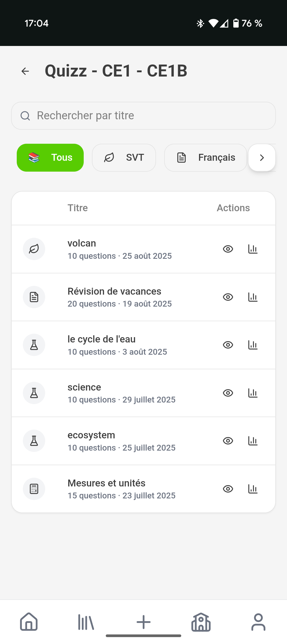Expand more subject filters with chevron
Screen dimensions: 287x644
point(262,158)
